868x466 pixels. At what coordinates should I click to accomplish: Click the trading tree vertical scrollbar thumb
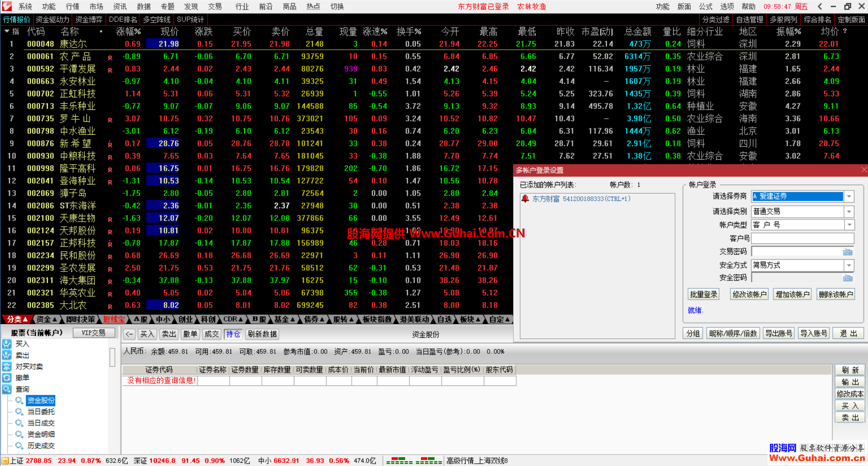click(112, 357)
